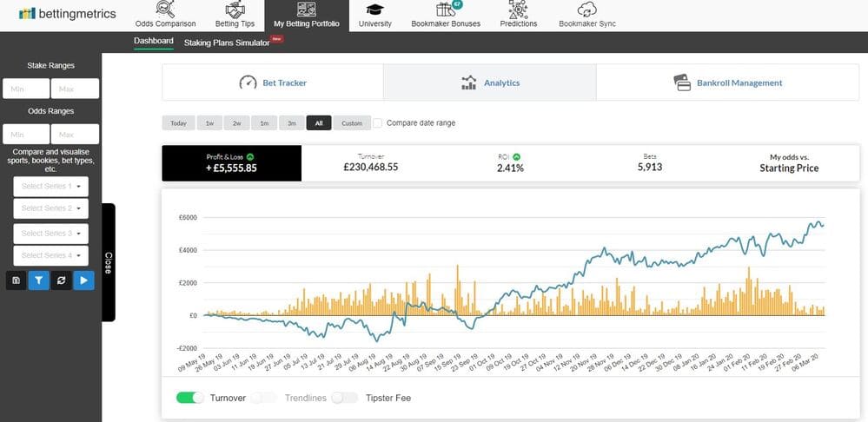Click the Custom date range button
The image size is (868, 422).
point(352,122)
